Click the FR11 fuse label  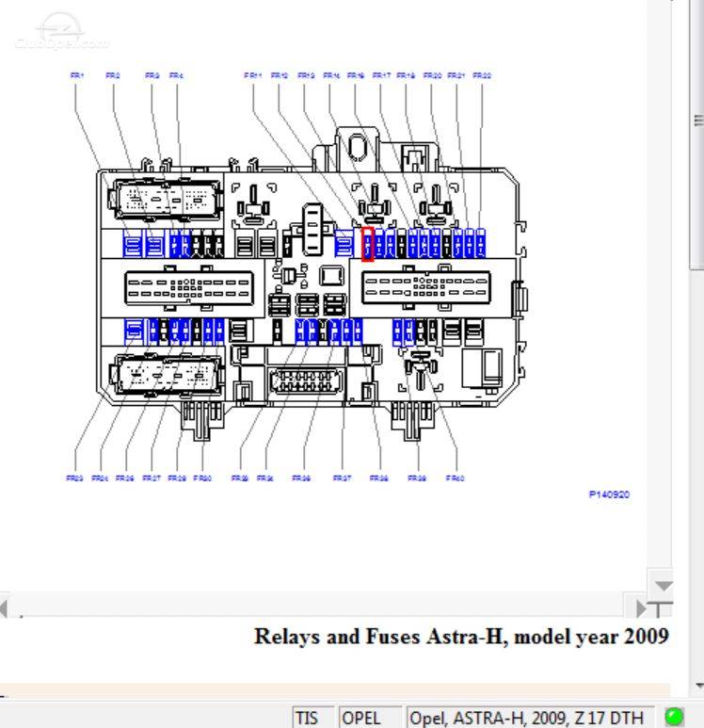pos(253,75)
